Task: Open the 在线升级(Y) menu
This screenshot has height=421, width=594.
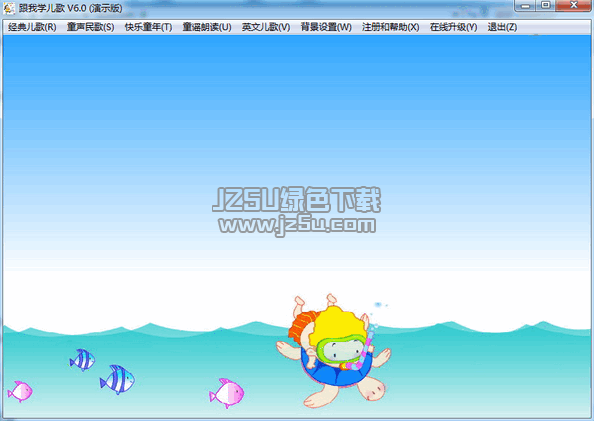Action: 453,27
